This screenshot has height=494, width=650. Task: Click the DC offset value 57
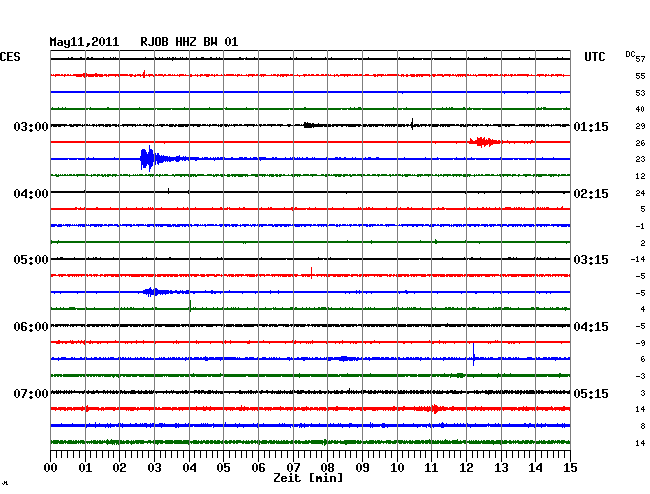pos(640,59)
